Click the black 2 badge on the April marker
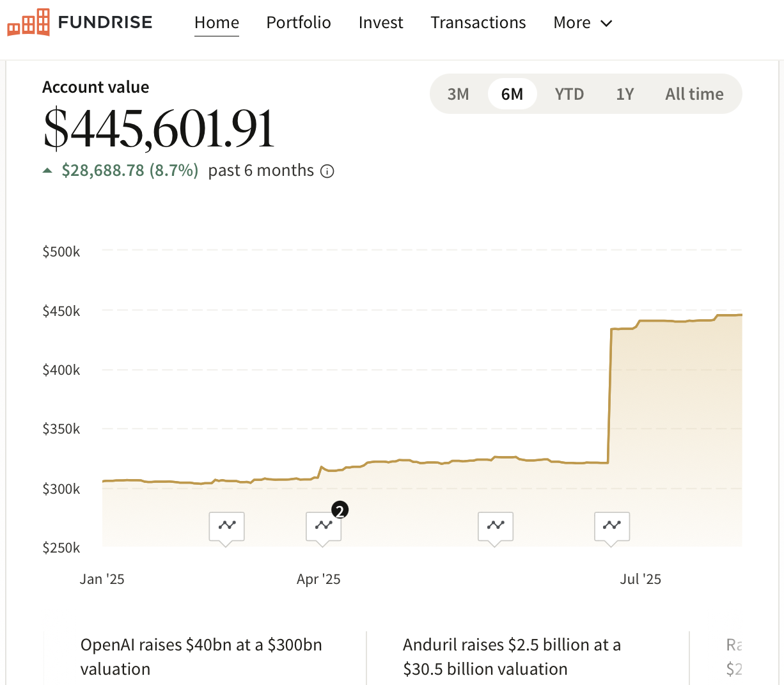This screenshot has height=685, width=784. point(340,510)
